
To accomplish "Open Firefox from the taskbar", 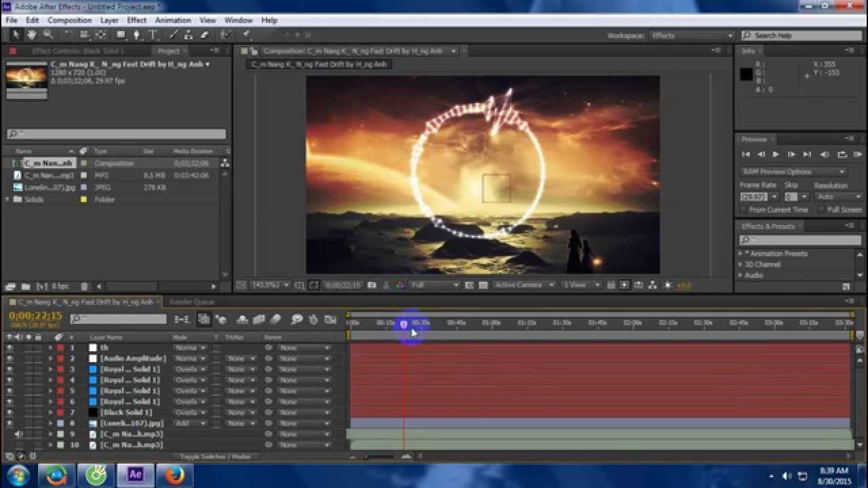I will point(175,475).
